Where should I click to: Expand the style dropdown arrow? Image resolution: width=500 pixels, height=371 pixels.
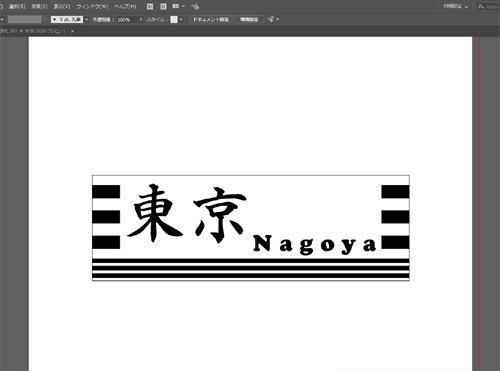coord(181,20)
